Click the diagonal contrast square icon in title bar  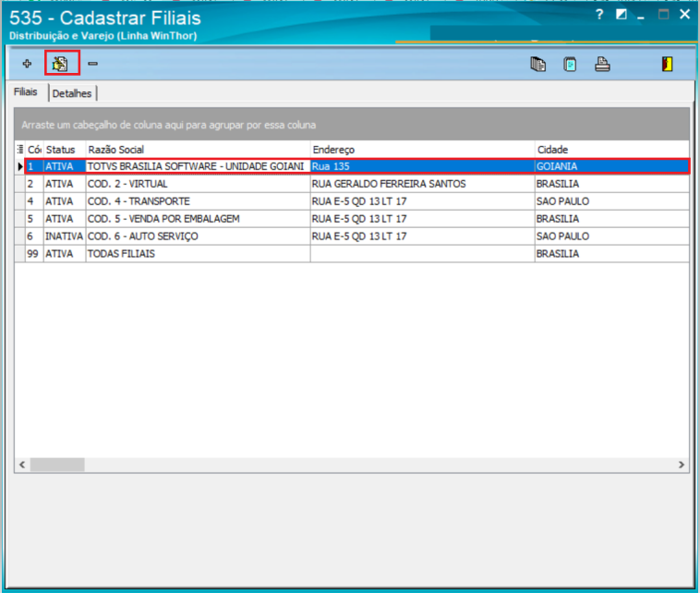click(x=621, y=15)
